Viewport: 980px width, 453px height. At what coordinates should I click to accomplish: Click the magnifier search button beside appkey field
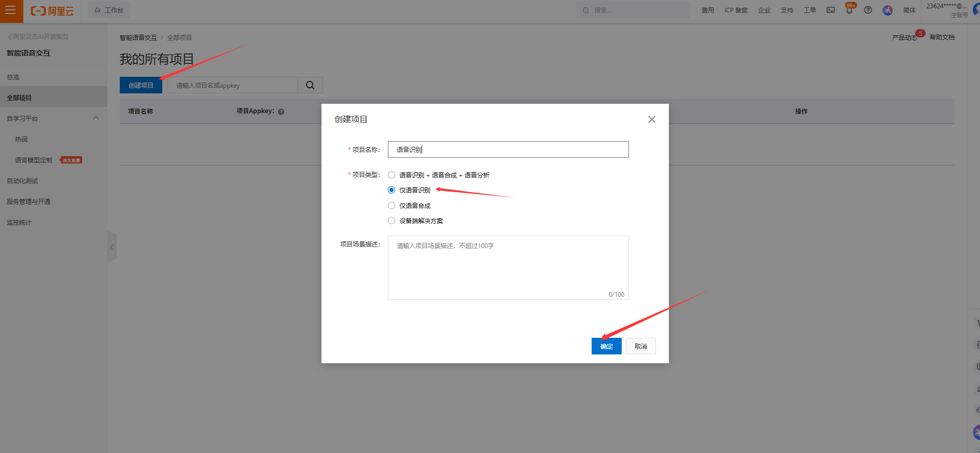310,85
